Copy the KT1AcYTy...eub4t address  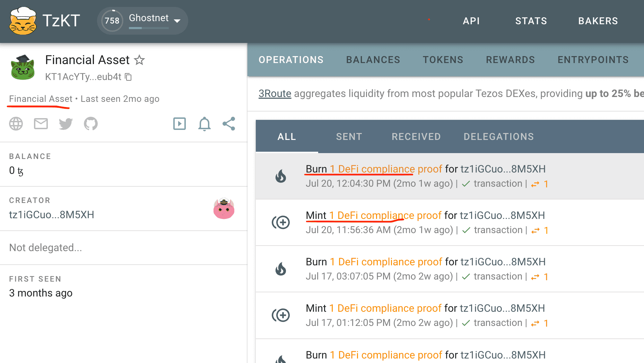[128, 77]
